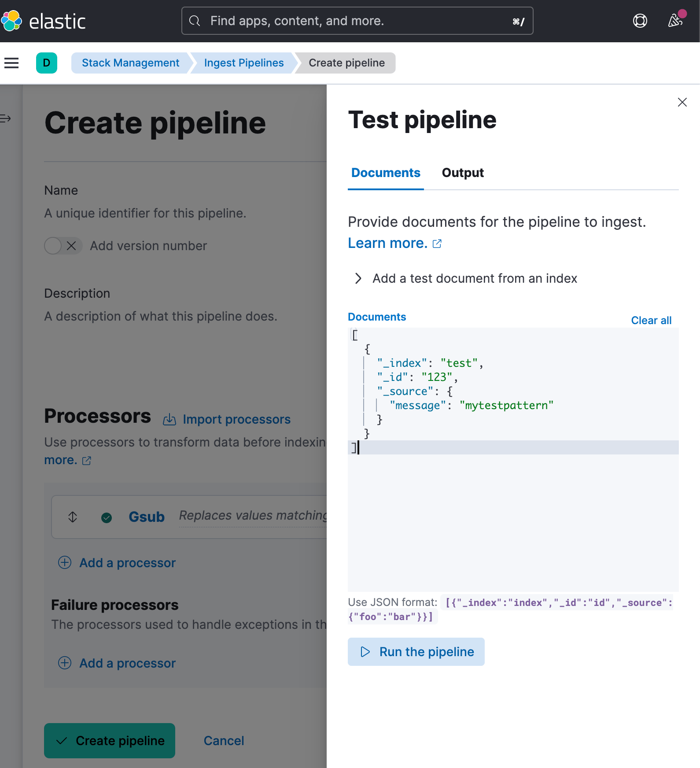Click the processors Learn more link with icon
Screen dimensions: 700x768
68,460
